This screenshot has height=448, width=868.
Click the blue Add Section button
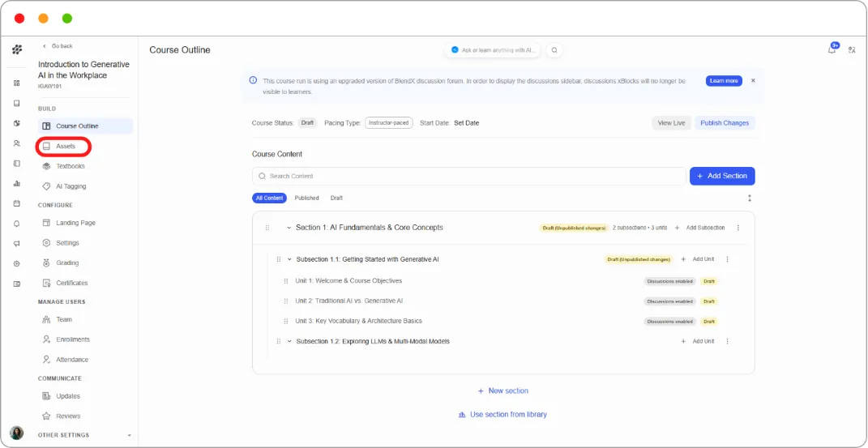(722, 176)
